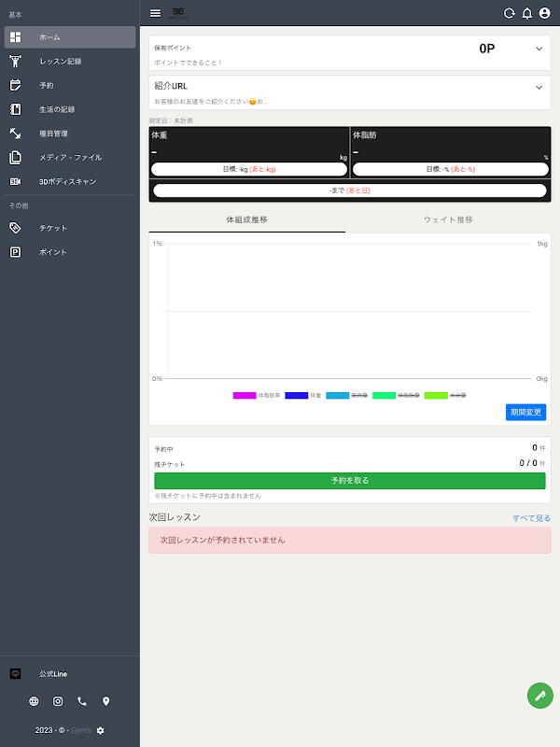Click the body fat 目標 -% pill
This screenshot has width=560, height=747.
tap(451, 169)
